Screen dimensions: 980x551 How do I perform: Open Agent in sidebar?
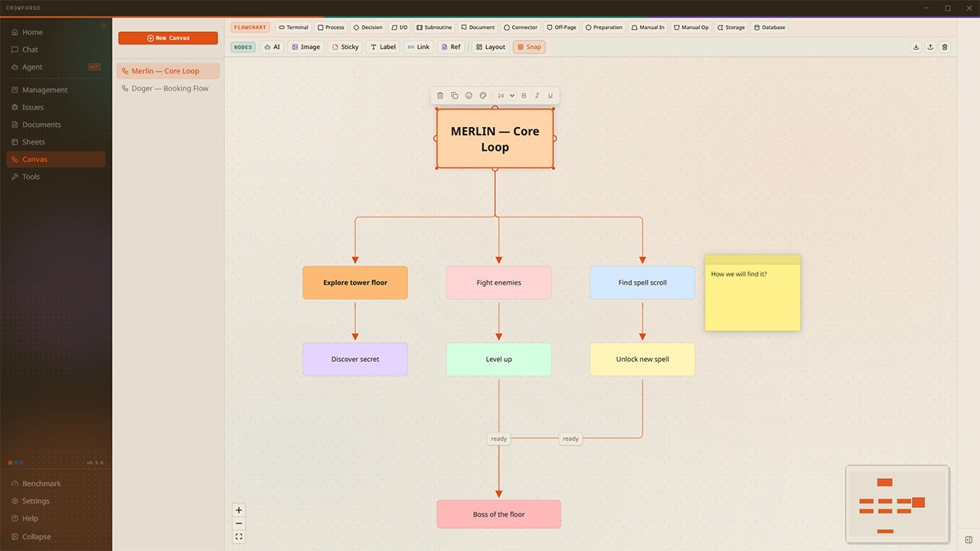point(56,67)
